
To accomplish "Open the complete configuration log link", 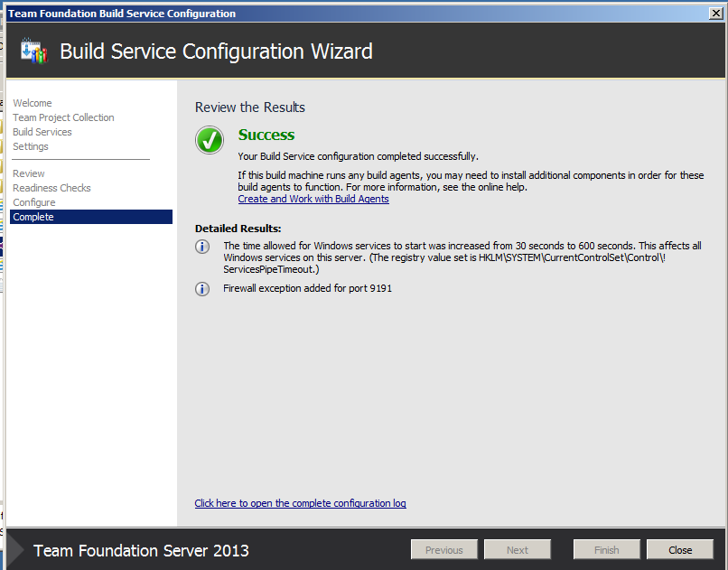I will [x=300, y=503].
